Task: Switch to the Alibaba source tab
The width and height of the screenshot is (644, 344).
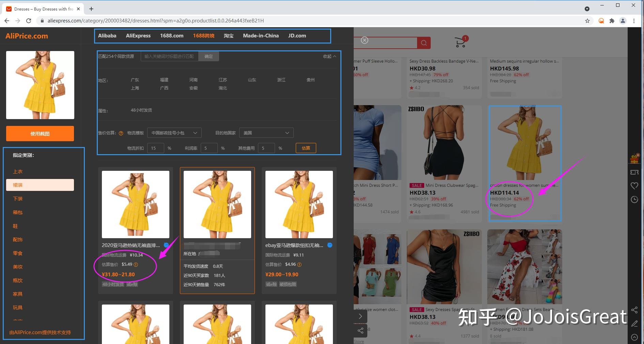Action: 107,36
